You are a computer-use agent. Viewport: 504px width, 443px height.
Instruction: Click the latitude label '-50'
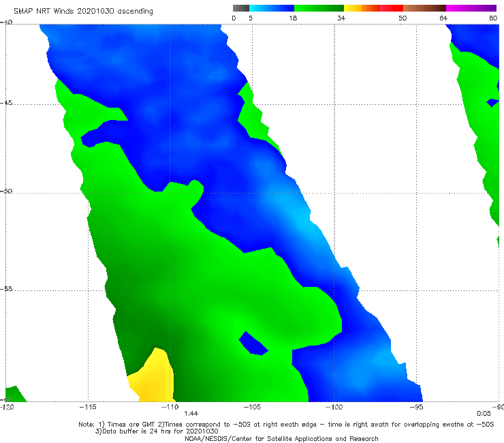point(6,192)
